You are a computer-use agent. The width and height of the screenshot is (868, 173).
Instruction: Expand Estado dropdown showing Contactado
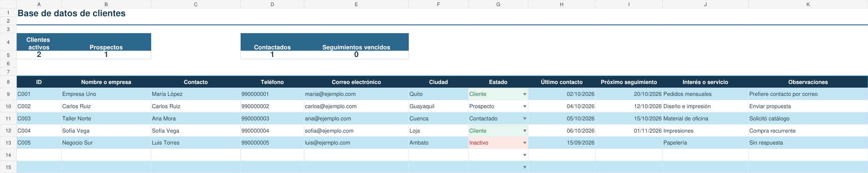click(x=525, y=119)
